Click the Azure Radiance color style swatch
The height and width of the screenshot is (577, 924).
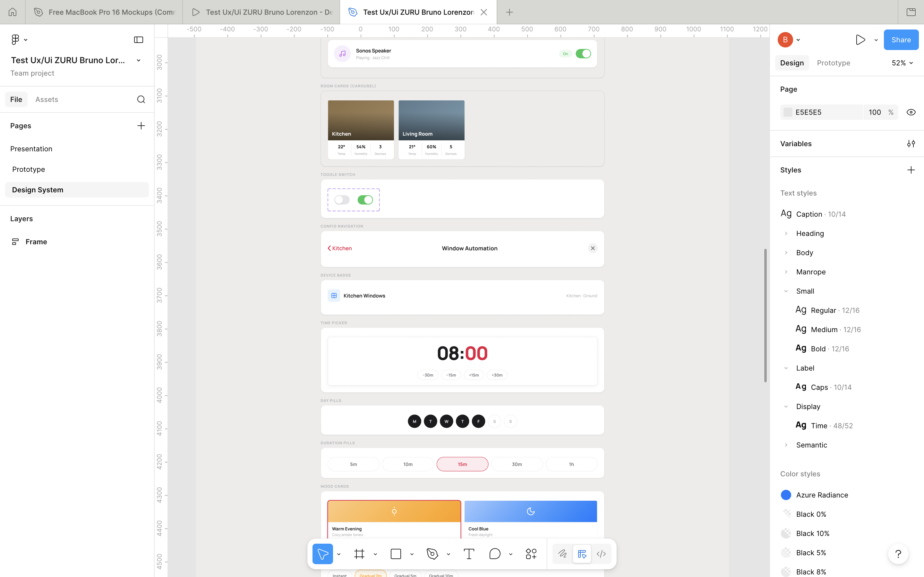click(787, 495)
